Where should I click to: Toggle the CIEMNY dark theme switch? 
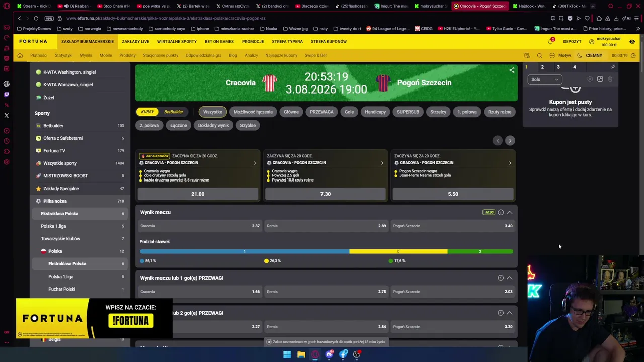pos(590,55)
